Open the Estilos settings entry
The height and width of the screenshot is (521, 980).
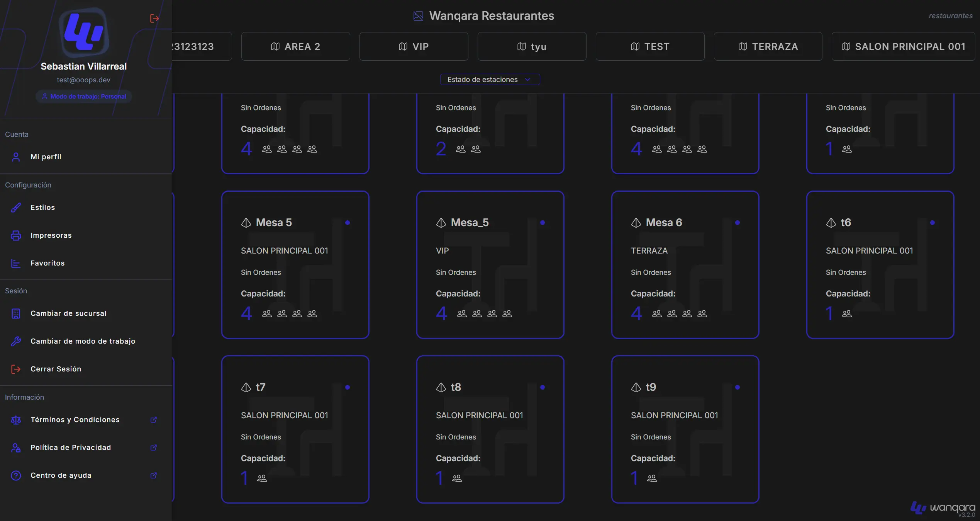(x=86, y=208)
